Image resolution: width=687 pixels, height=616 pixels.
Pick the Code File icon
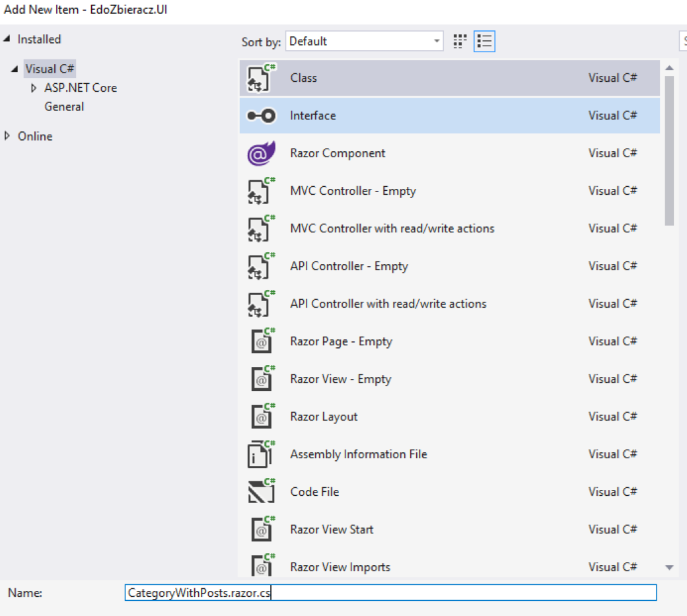tap(262, 491)
